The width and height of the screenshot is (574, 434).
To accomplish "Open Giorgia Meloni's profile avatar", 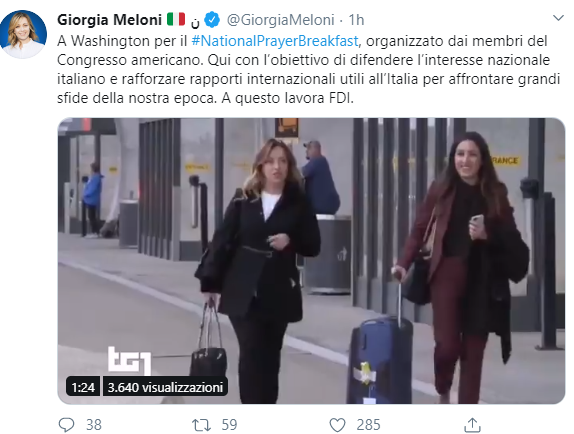I will [23, 34].
